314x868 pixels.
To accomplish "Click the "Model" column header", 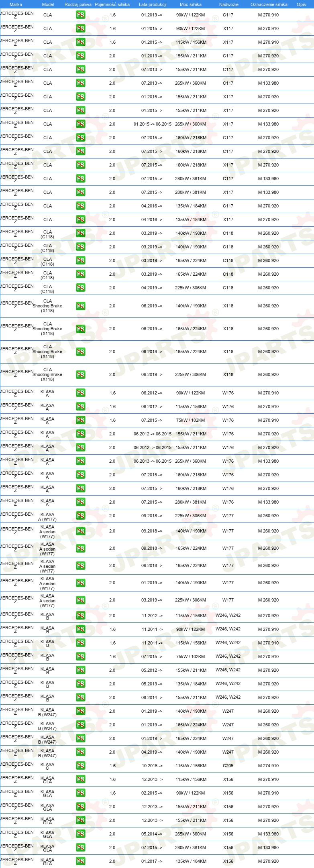I will point(48,4).
